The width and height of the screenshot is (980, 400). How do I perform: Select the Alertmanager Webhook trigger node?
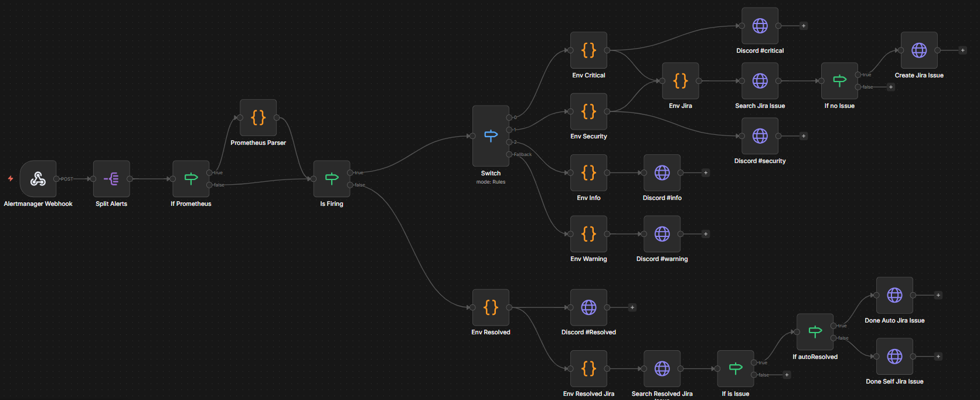point(38,179)
